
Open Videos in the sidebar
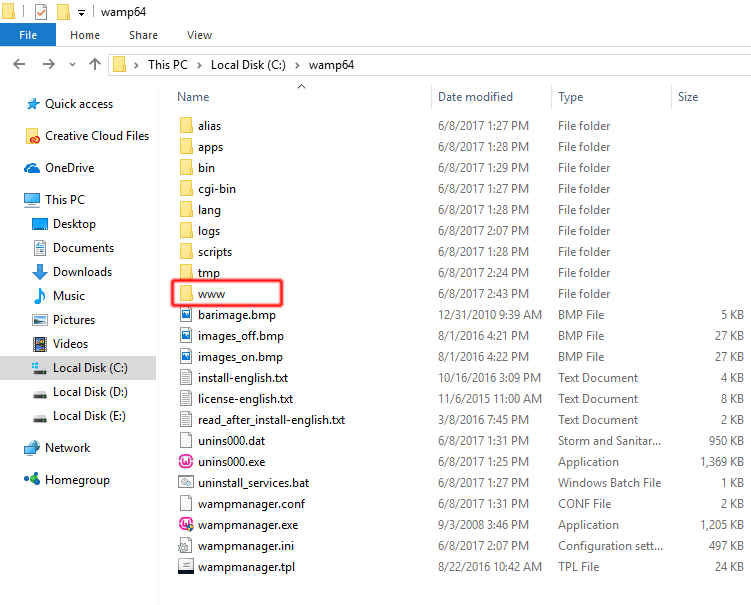pos(60,343)
